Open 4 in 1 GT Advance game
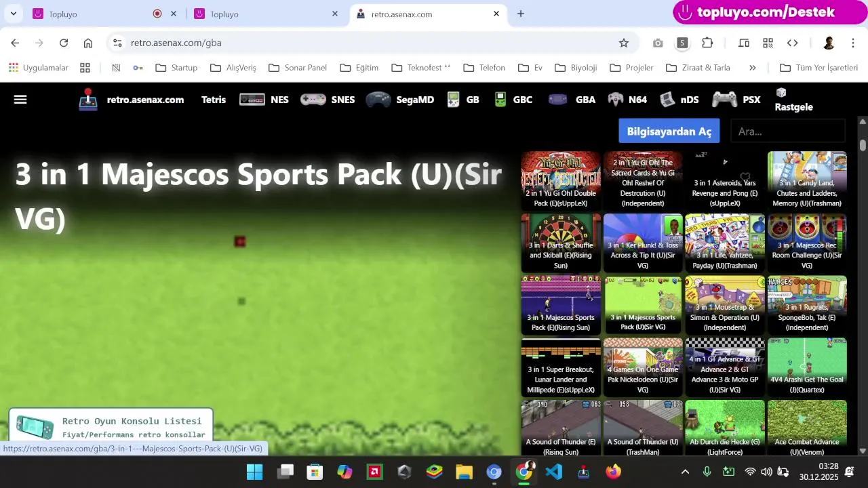 725,367
